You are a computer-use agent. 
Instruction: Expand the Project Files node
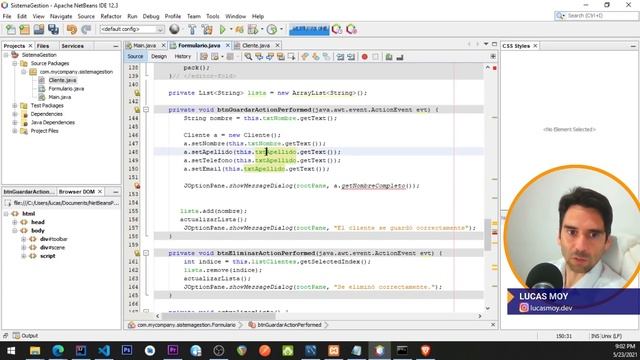click(15, 131)
